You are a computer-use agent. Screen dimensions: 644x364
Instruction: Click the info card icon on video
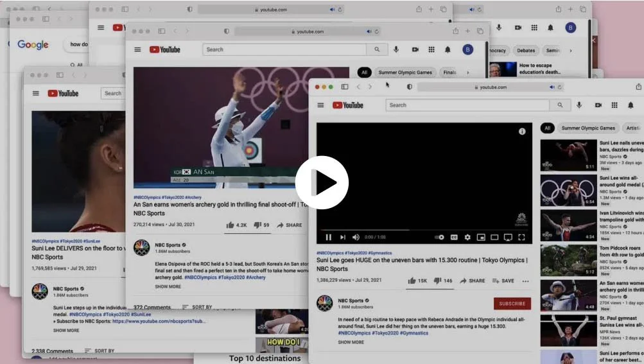tap(522, 132)
